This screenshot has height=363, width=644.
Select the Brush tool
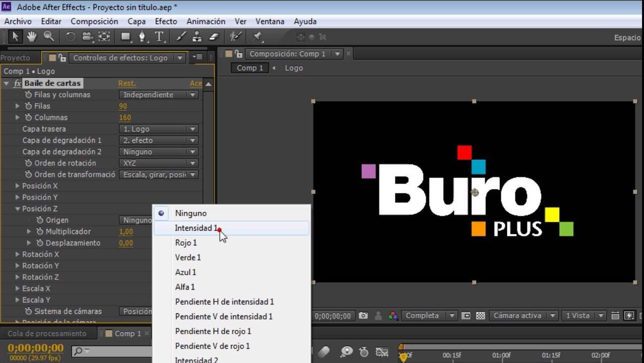coord(181,36)
